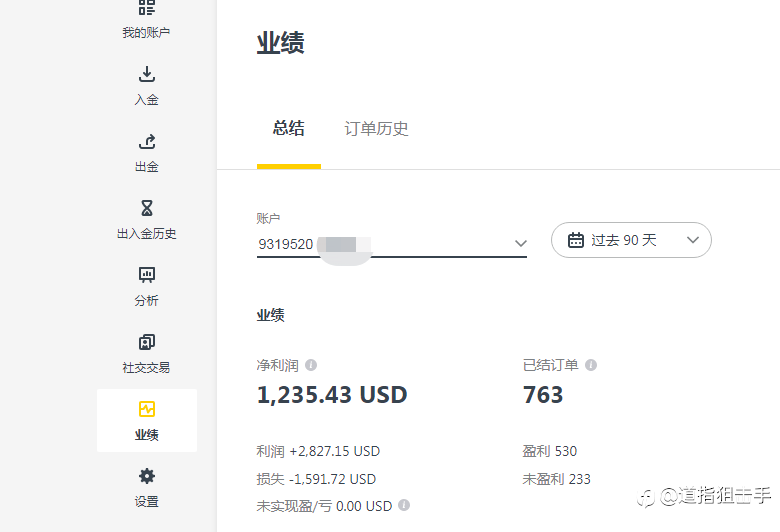Click the 社交交易 sidebar label
This screenshot has height=532, width=780.
[x=147, y=368]
